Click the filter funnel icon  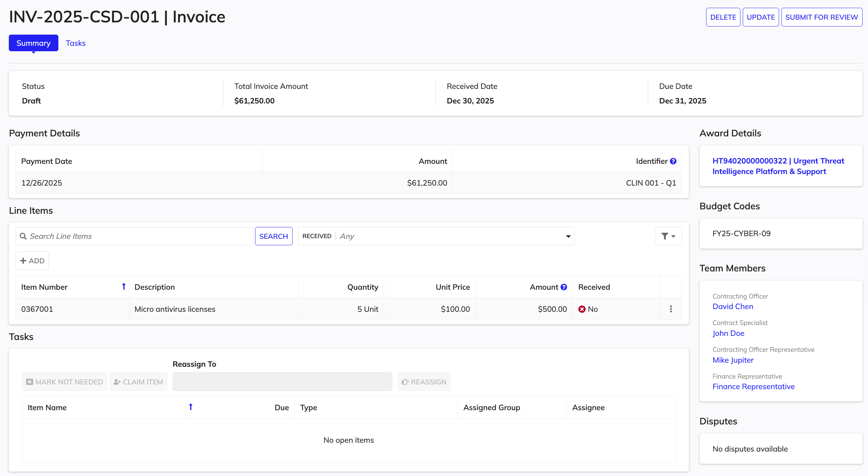pyautogui.click(x=668, y=236)
